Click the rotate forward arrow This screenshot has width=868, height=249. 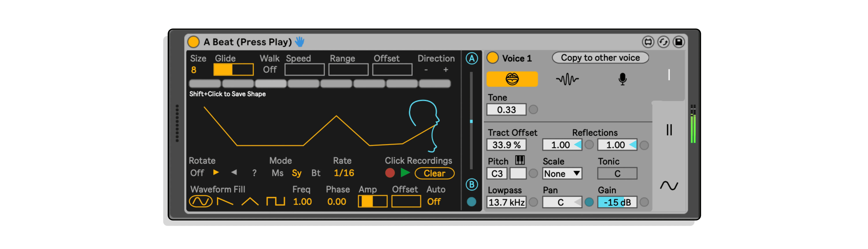tap(216, 172)
